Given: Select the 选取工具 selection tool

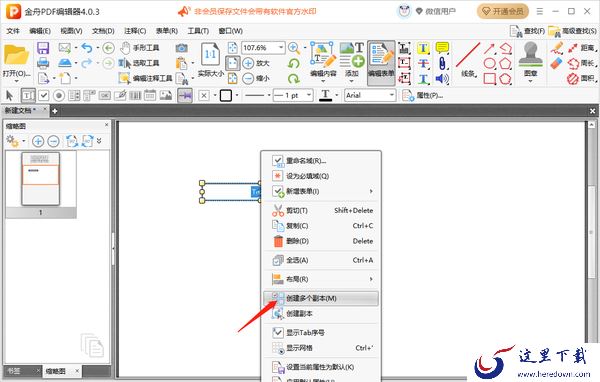Looking at the screenshot, I should [x=139, y=63].
